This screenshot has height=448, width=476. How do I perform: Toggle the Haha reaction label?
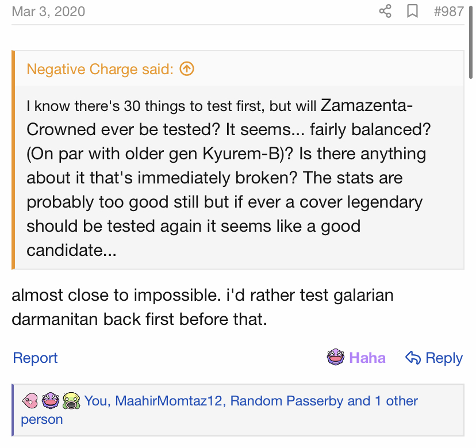pyautogui.click(x=367, y=358)
